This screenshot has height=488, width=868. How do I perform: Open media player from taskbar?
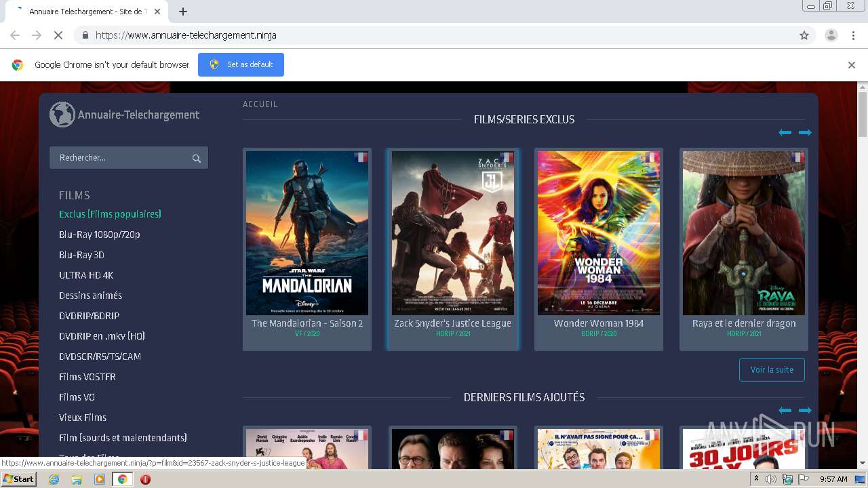coord(100,479)
